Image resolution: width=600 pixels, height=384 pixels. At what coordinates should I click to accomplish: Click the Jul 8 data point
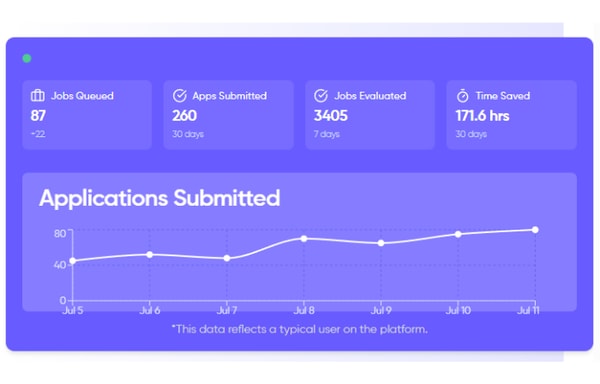tap(304, 239)
